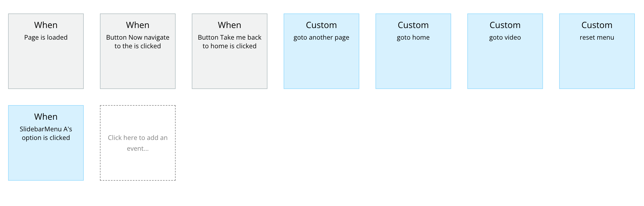Click "Custom" heading above "goto home"
This screenshot has width=644, height=206.
413,25
